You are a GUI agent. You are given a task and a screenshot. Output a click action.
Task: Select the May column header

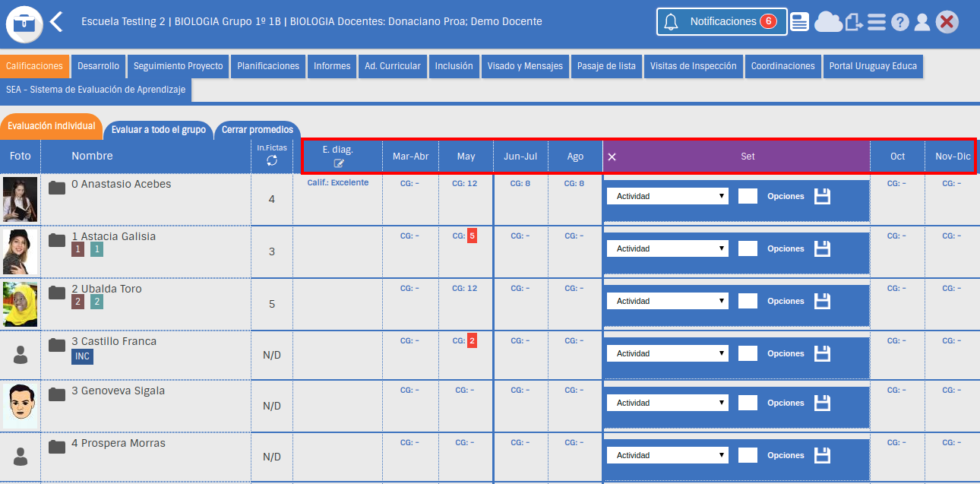click(466, 157)
